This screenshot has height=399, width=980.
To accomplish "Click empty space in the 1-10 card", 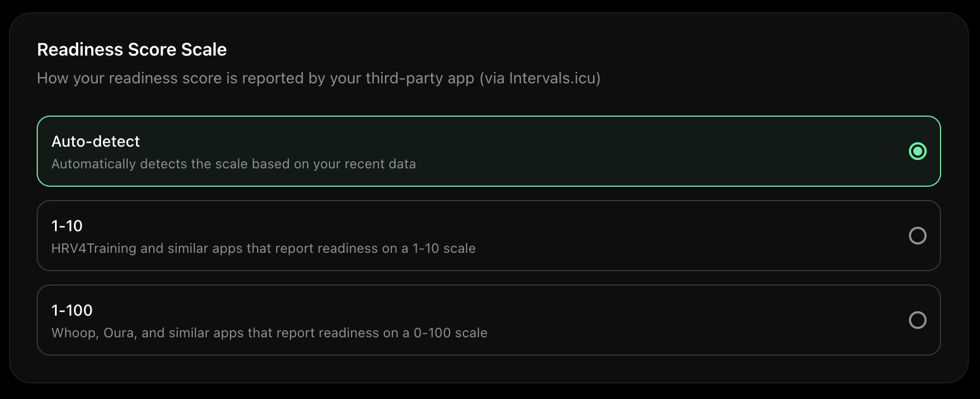I will (667, 236).
